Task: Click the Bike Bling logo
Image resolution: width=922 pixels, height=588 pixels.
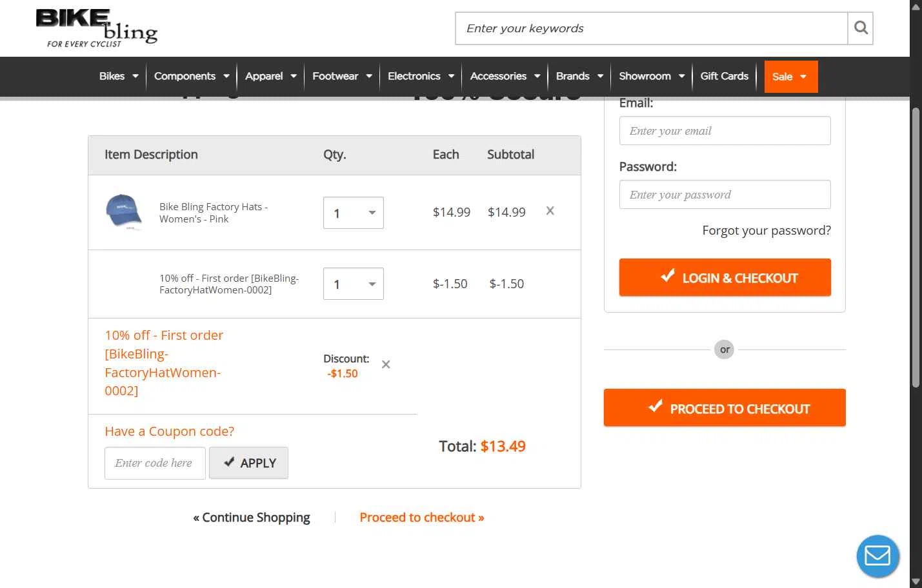Action: [97, 28]
